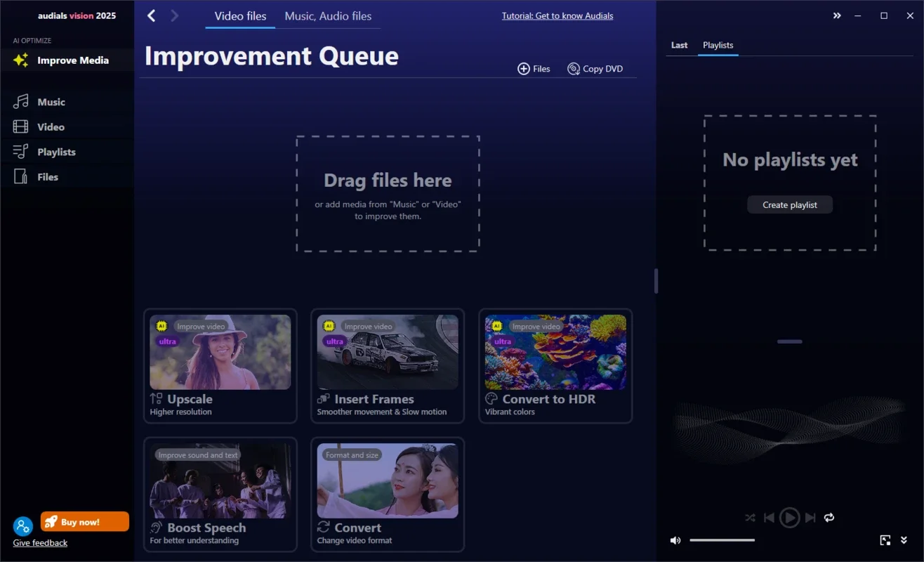Start playback with the play button
The image size is (924, 562).
click(790, 518)
